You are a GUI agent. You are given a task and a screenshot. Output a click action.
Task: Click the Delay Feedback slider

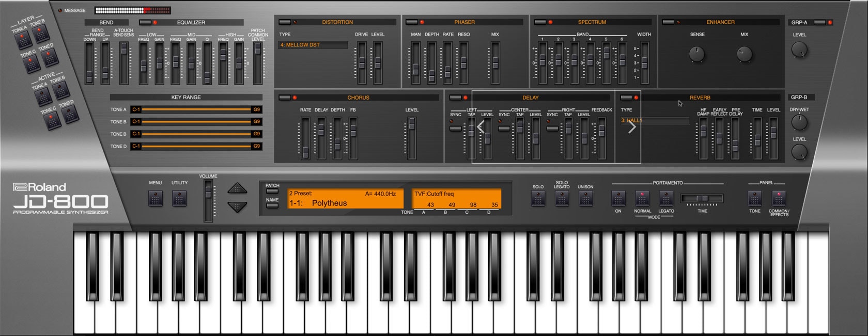tap(601, 138)
